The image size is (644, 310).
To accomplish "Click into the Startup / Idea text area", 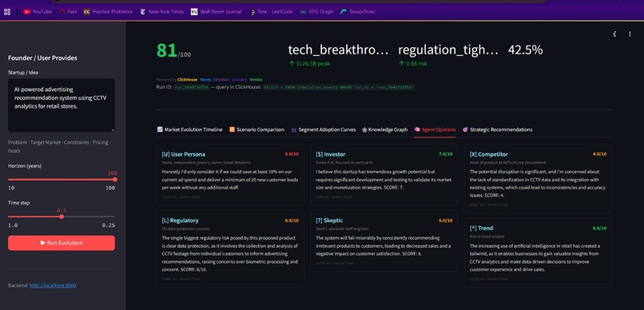I will coord(62,105).
